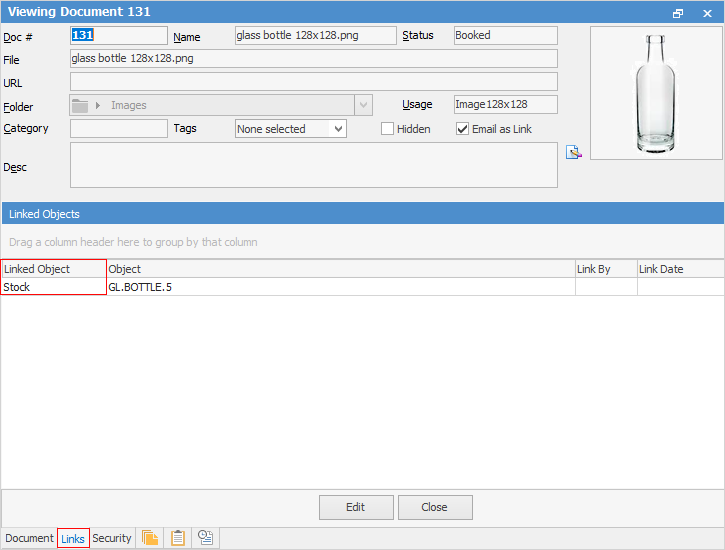Open the Folder dropdown arrow
Viewport: 725px width, 550px height.
[363, 105]
